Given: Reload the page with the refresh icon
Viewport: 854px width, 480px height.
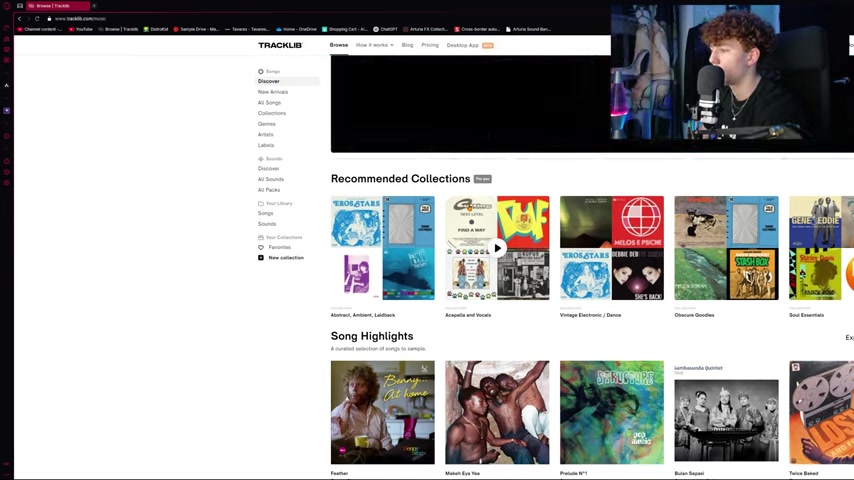Looking at the screenshot, I should [x=37, y=19].
